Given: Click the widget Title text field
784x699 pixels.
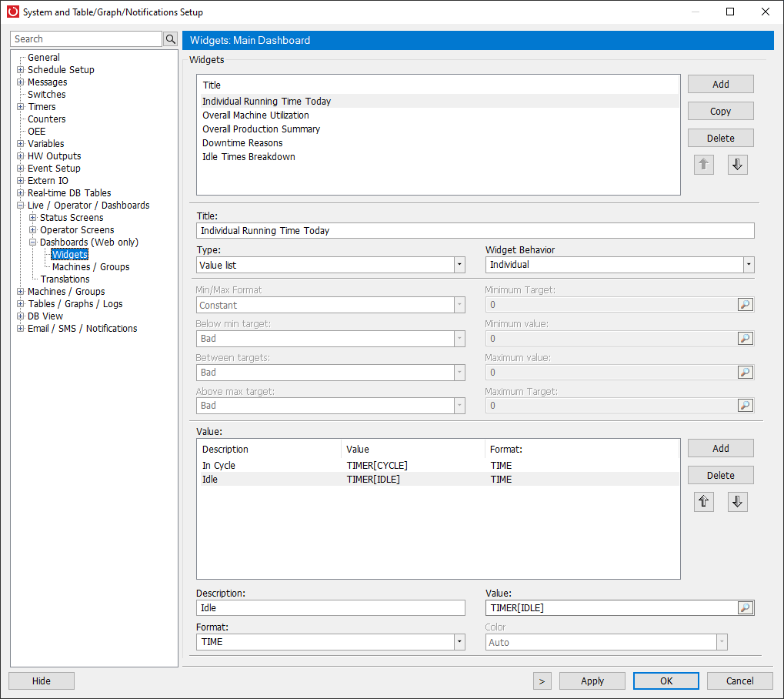Looking at the screenshot, I should [x=475, y=231].
